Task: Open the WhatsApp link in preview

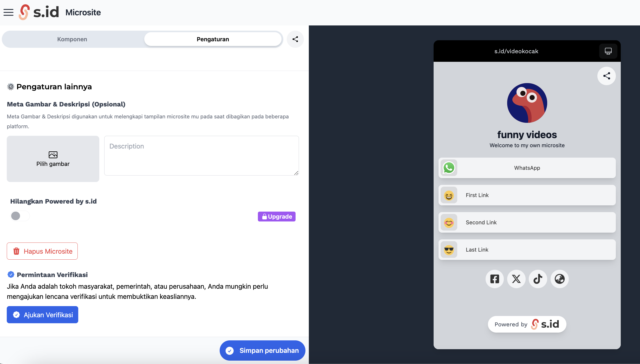Action: [527, 168]
